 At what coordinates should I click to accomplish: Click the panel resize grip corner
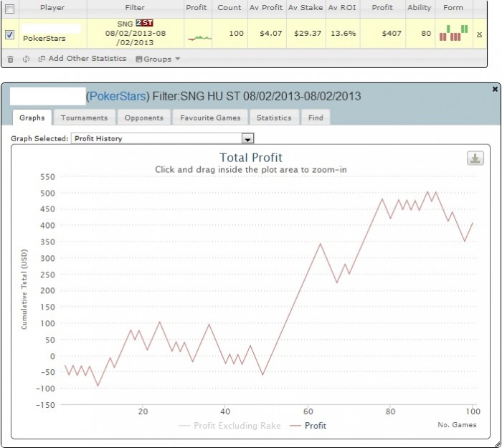498,444
